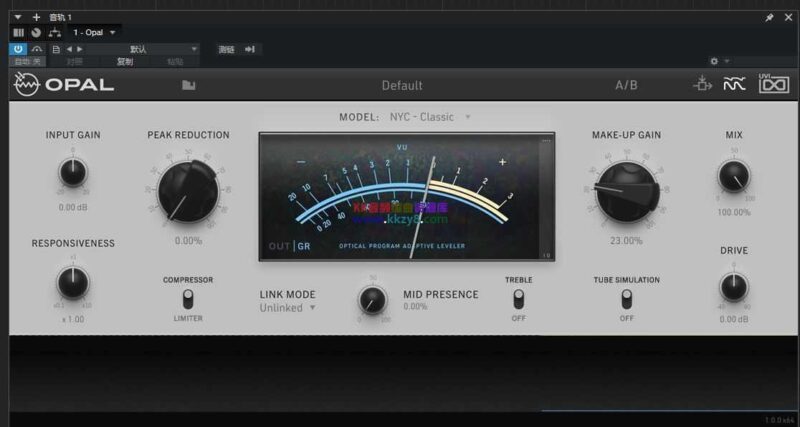Viewport: 800px width, 427px height.
Task: Go to next preset arrow
Action: (80, 49)
